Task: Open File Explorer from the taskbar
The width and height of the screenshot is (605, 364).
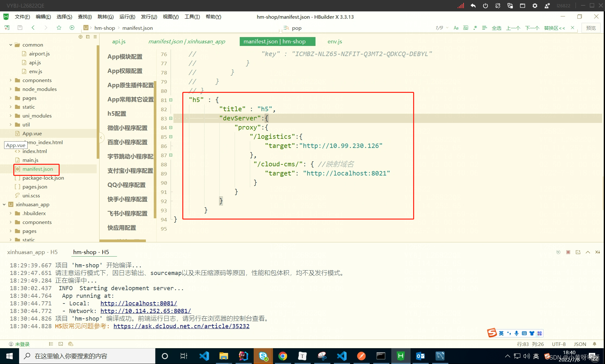Action: [x=224, y=356]
